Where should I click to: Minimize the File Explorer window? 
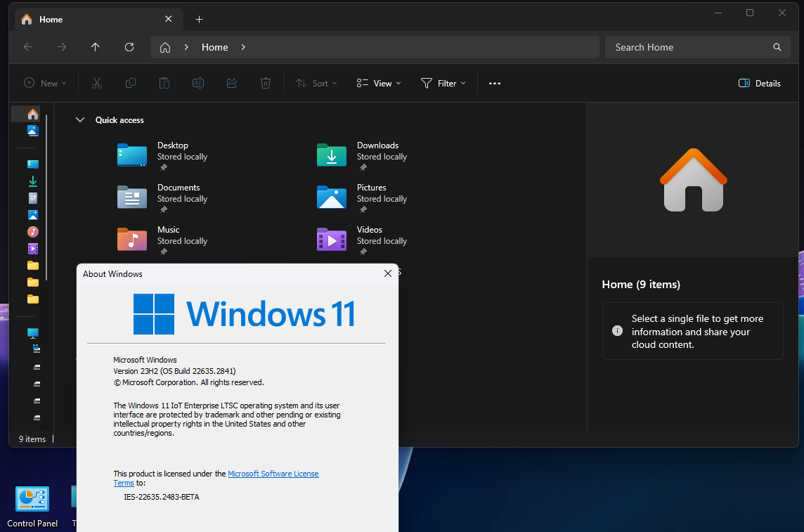pos(718,13)
